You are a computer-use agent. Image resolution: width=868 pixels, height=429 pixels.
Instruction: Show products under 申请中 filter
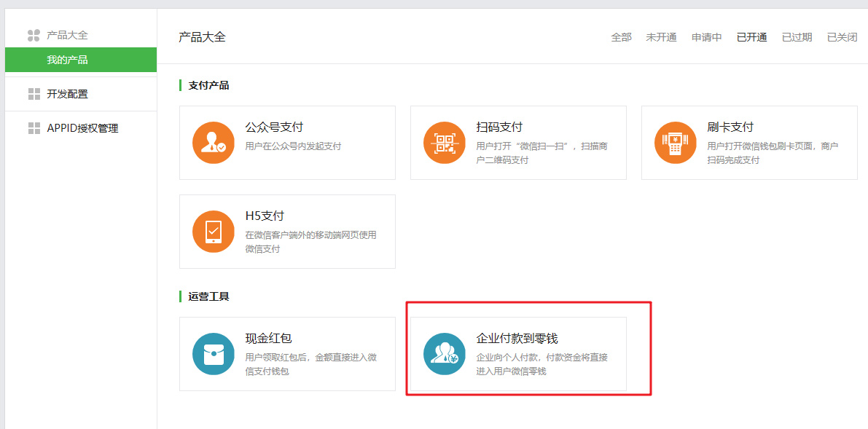pos(706,37)
